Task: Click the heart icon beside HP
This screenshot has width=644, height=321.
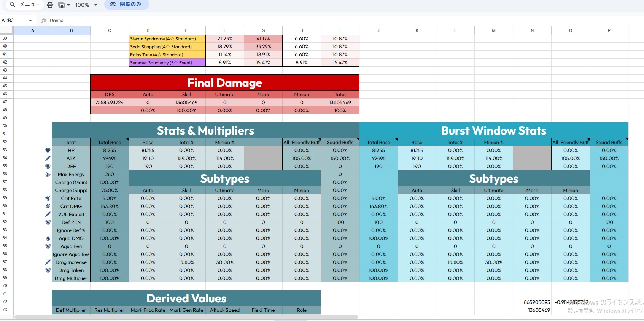Action: [x=48, y=150]
